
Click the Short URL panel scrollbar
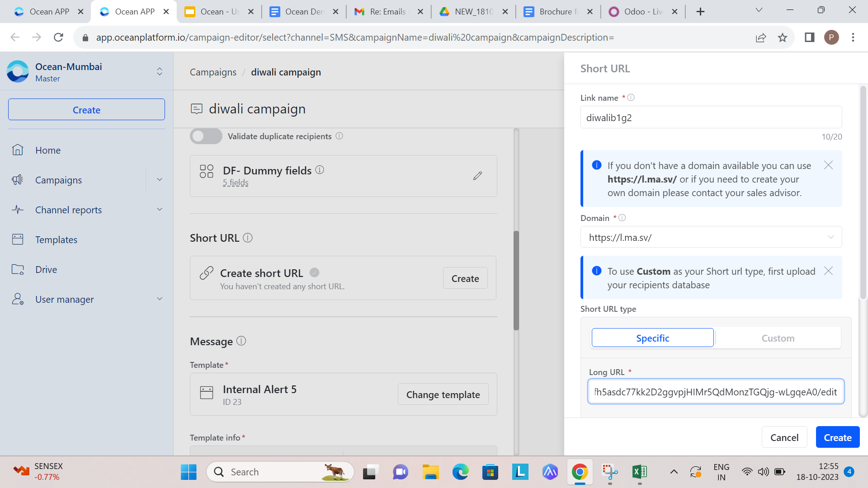[x=863, y=192]
